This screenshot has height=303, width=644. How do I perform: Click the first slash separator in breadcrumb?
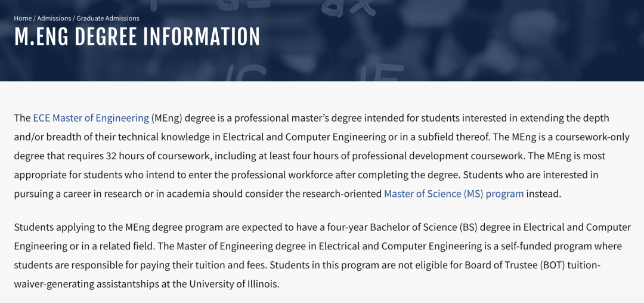coord(35,18)
